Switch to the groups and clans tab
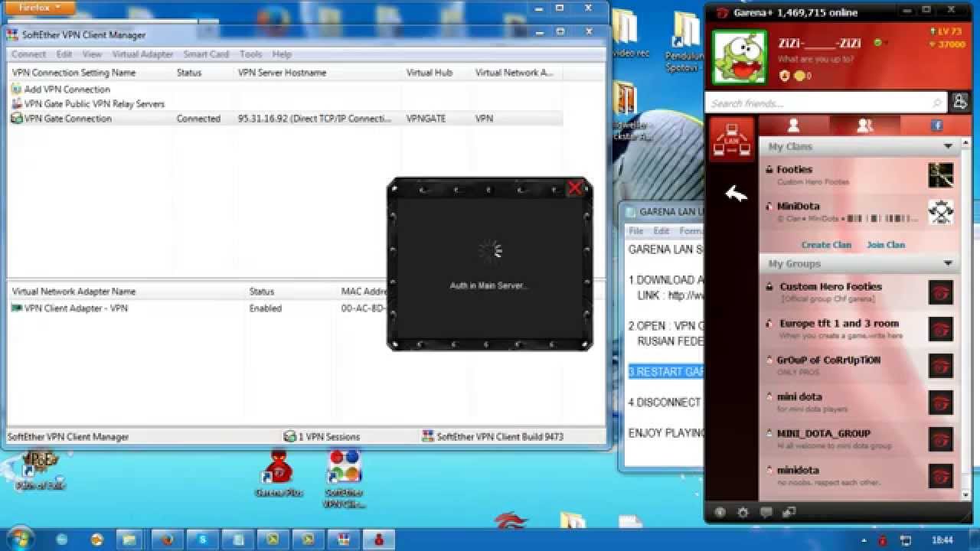Screen dimensions: 980x551 (x=864, y=126)
